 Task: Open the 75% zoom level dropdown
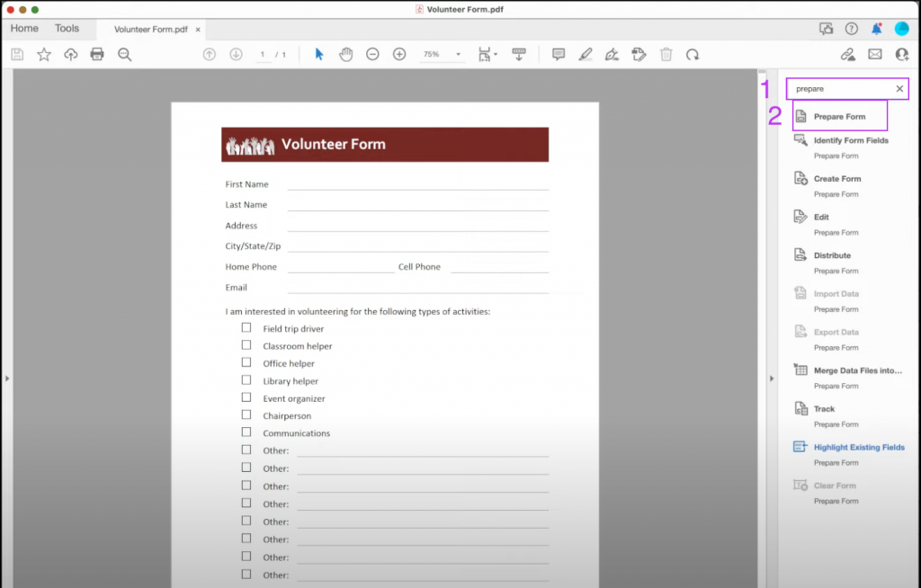pyautogui.click(x=441, y=54)
